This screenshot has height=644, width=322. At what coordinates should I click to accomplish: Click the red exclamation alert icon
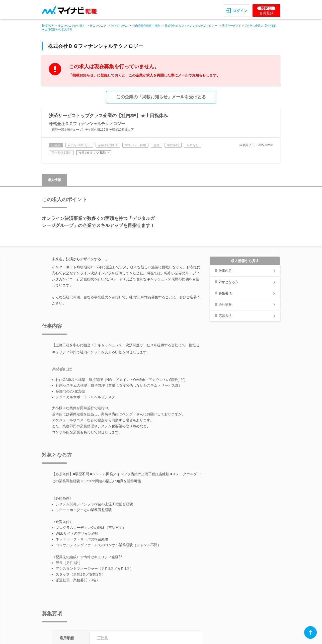55,69
